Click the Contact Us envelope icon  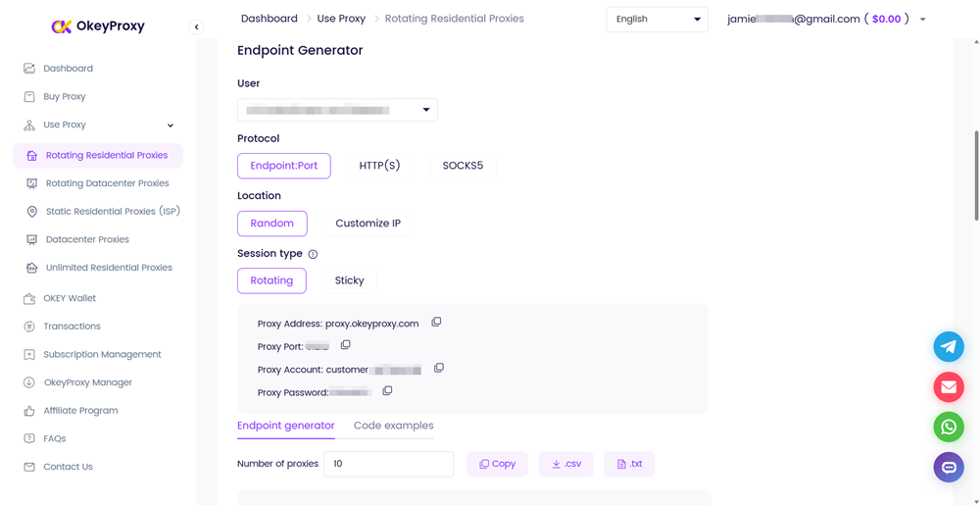28,467
